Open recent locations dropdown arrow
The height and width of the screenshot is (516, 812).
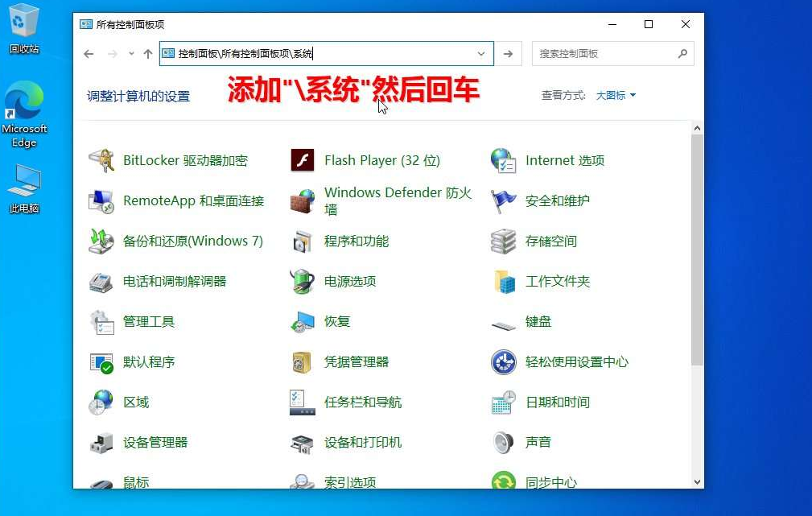click(131, 53)
